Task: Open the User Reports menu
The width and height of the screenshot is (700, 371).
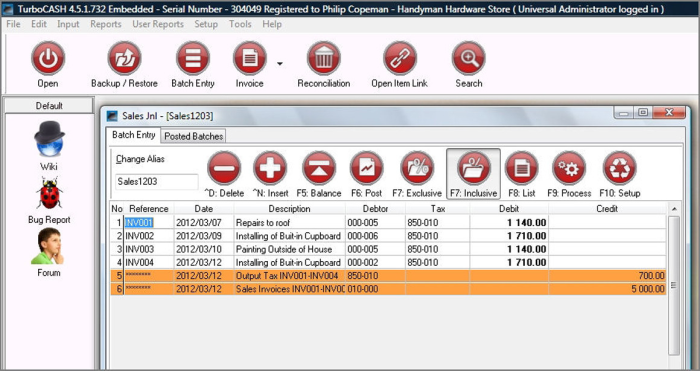Action: tap(158, 24)
